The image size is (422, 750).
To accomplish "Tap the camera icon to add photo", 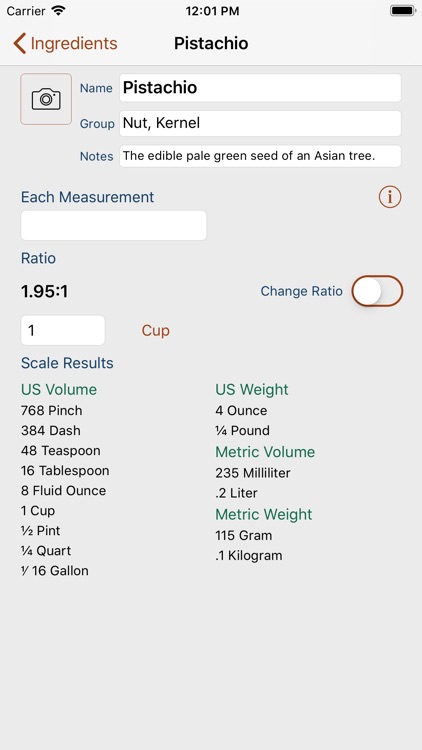I will coord(46,99).
